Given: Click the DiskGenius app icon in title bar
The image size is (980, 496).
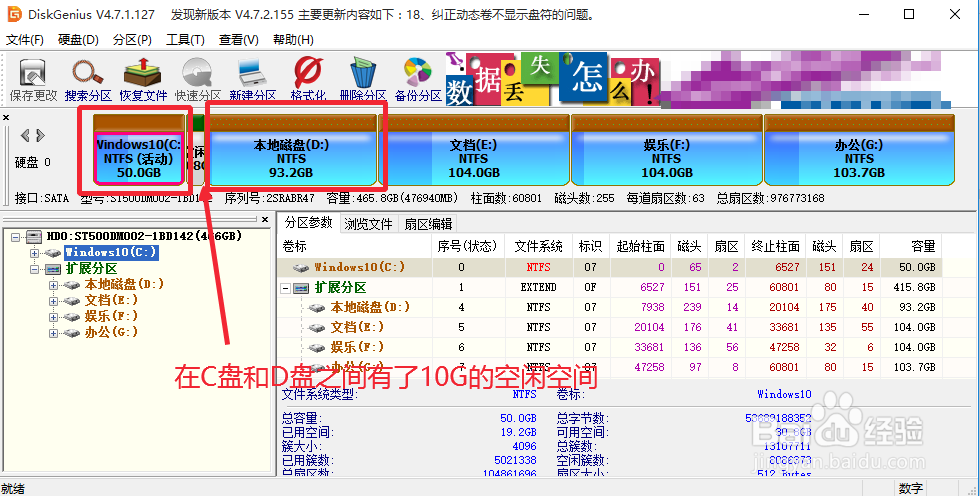Looking at the screenshot, I should [14, 14].
